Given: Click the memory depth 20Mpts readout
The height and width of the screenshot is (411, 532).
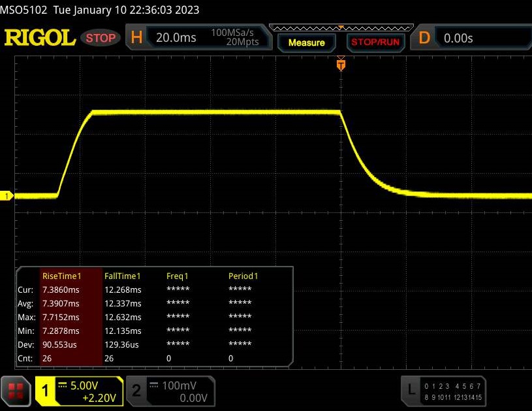Looking at the screenshot, I should coord(242,42).
